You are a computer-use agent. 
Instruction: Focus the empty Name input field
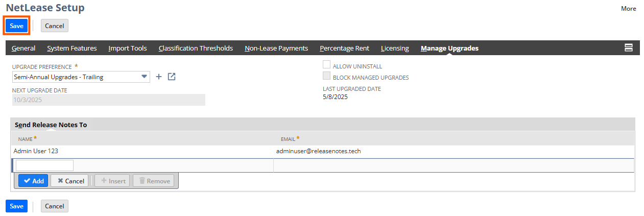[x=44, y=165]
